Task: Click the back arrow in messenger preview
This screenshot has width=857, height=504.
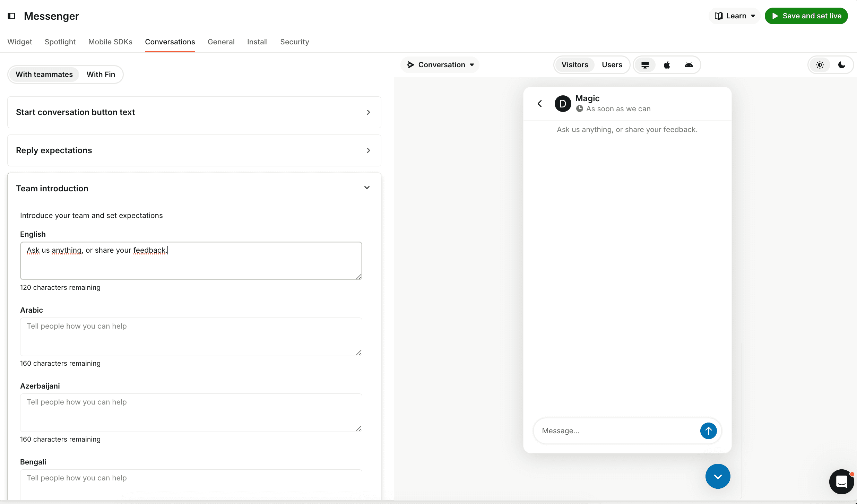Action: pos(540,104)
